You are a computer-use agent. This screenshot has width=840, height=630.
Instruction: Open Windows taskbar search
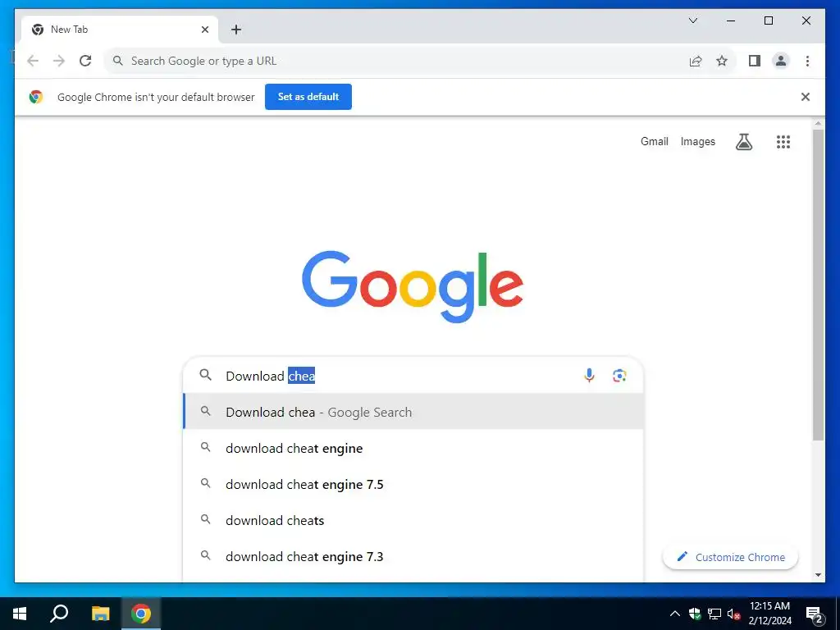click(59, 614)
